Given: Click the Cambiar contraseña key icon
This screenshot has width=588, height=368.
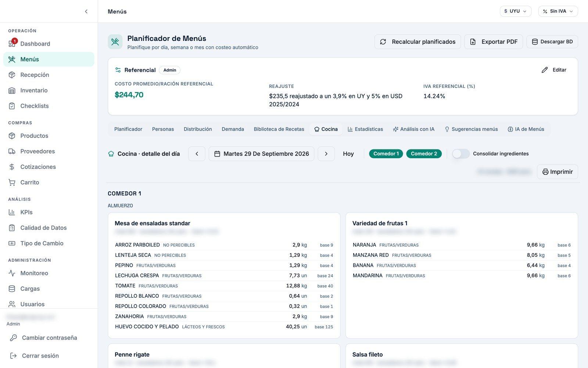Looking at the screenshot, I should [x=14, y=338].
